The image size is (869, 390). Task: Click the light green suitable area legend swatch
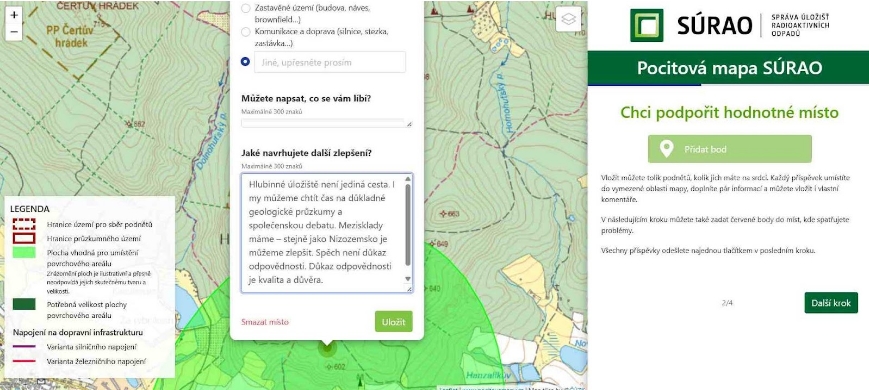24,253
